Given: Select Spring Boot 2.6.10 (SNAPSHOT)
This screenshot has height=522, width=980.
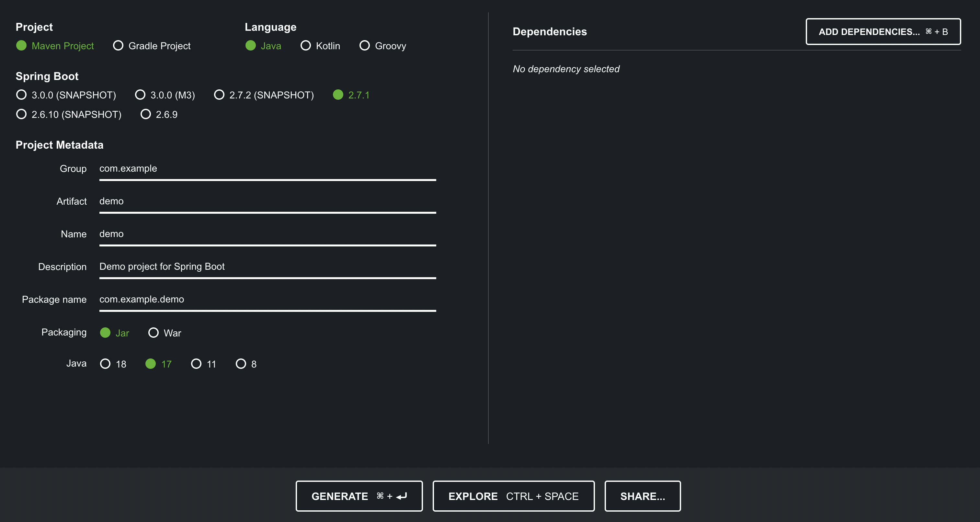Looking at the screenshot, I should (22, 114).
